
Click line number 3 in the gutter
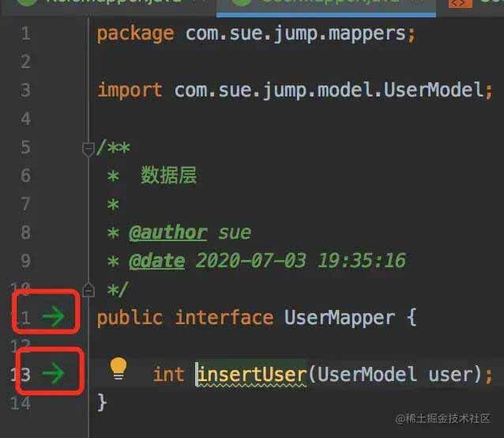26,90
